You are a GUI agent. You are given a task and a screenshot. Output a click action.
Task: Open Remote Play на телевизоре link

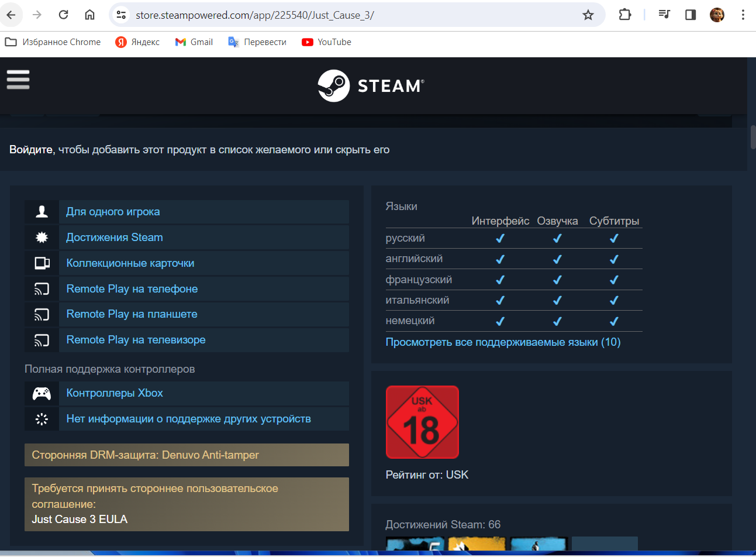pyautogui.click(x=136, y=340)
